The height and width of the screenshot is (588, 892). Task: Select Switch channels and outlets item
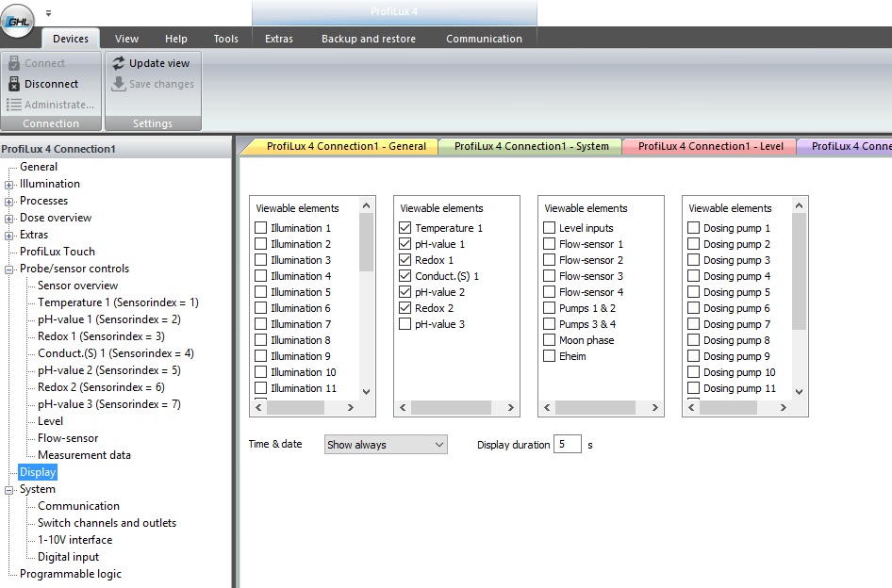(107, 523)
